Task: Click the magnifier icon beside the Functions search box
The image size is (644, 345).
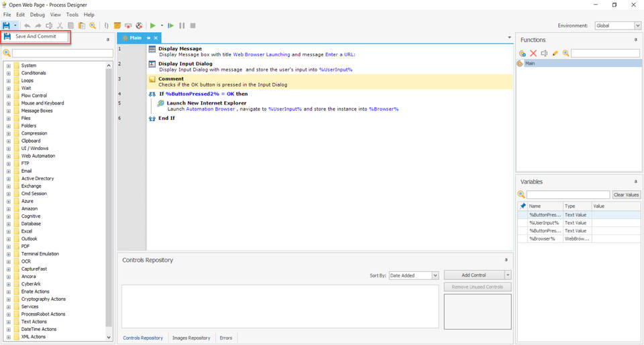Action: [566, 54]
